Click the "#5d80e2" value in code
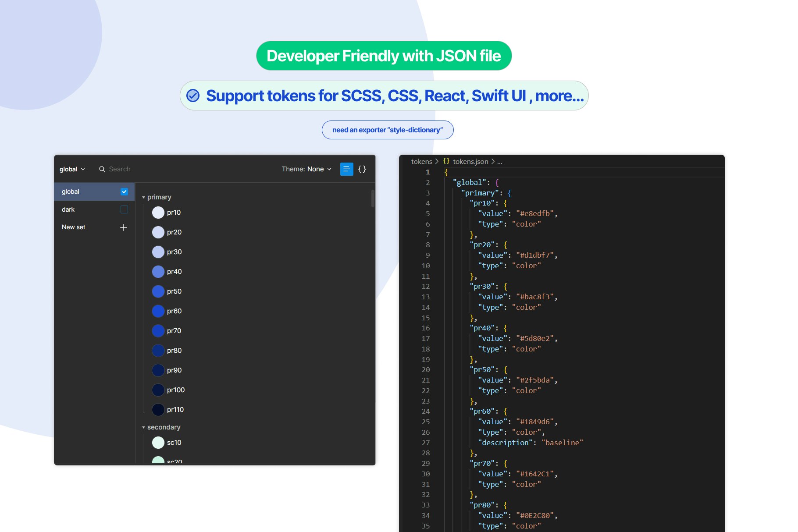Screen dimensions: 798x532 tap(535, 339)
